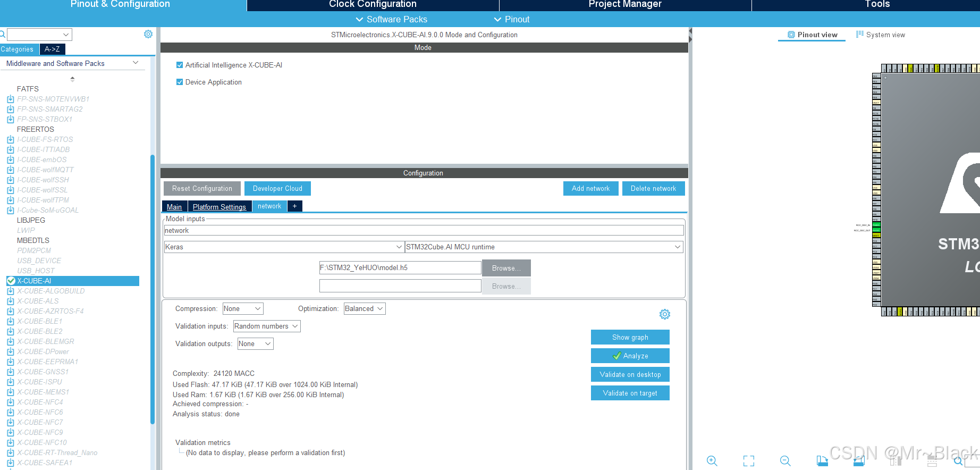Open the Compression dropdown

coord(243,308)
